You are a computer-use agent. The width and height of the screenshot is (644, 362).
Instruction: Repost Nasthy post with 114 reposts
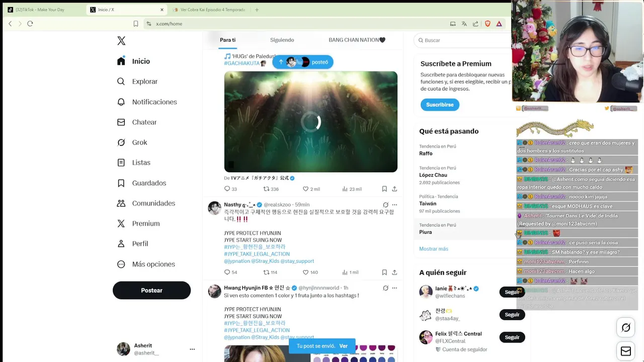[x=270, y=273]
